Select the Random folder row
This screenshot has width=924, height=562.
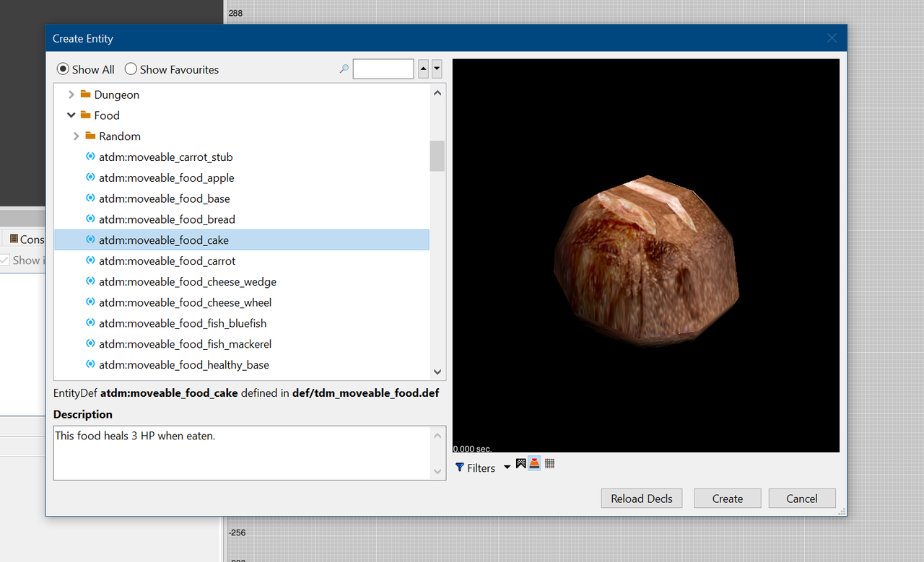242,136
